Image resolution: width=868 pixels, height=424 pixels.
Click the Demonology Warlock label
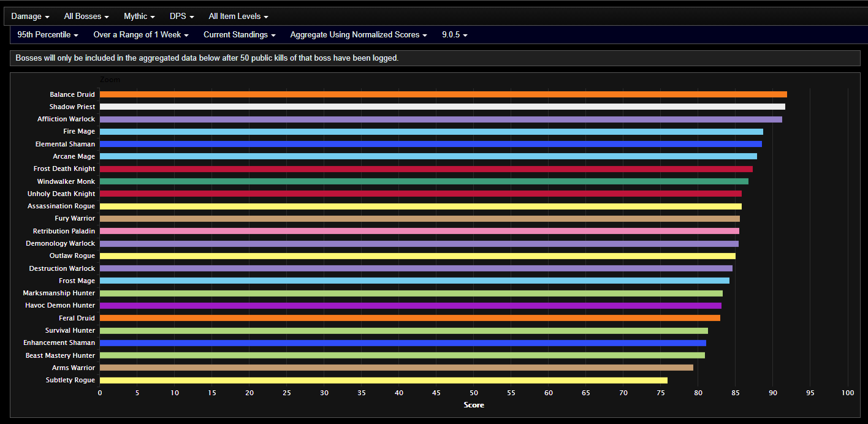pos(61,243)
